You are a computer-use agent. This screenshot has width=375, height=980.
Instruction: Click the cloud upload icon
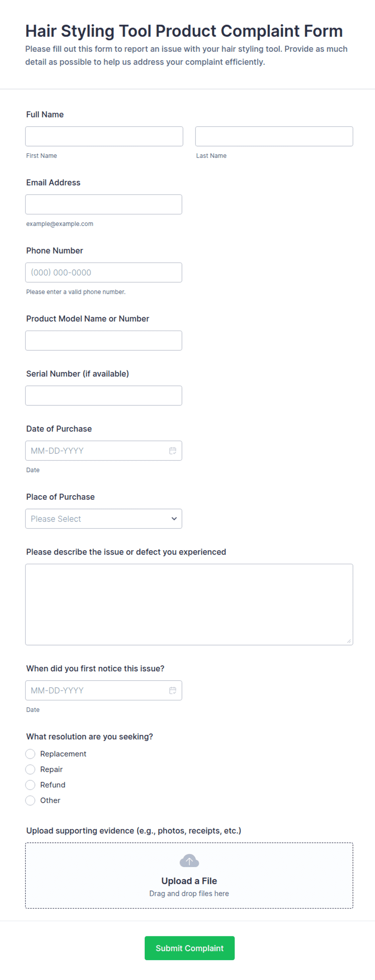(x=189, y=861)
